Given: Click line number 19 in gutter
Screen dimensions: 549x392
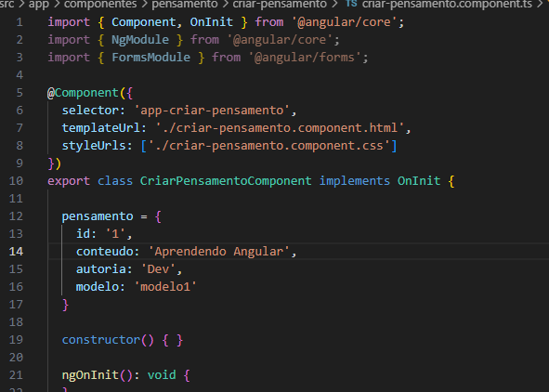Looking at the screenshot, I should [x=16, y=339].
